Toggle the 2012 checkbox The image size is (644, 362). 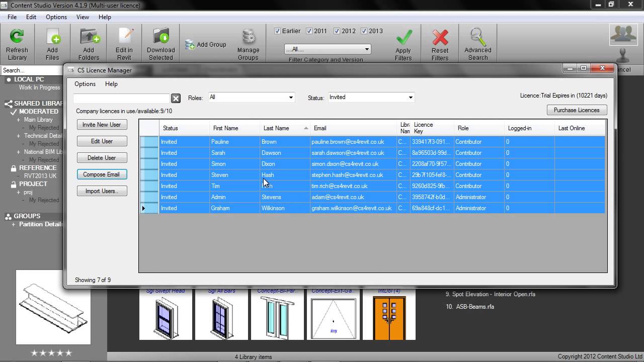pyautogui.click(x=337, y=31)
